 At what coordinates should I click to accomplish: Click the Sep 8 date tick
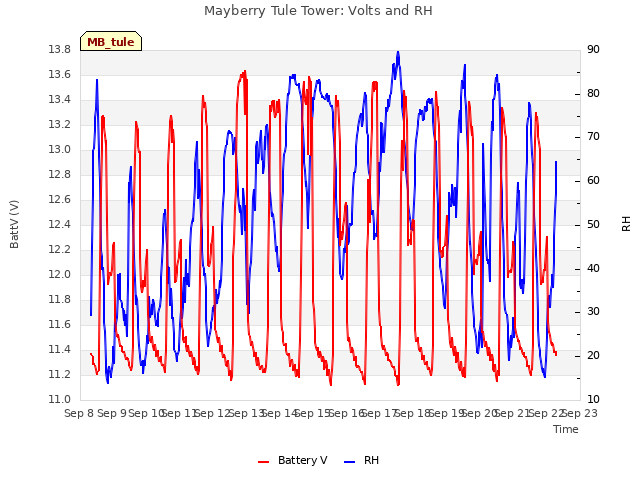coord(79,413)
